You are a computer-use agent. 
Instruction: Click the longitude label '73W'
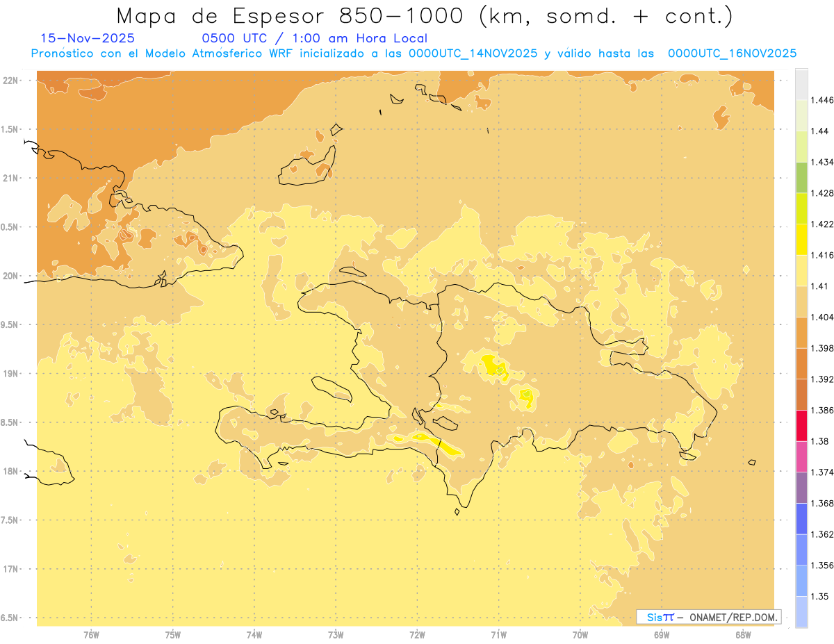click(x=336, y=635)
